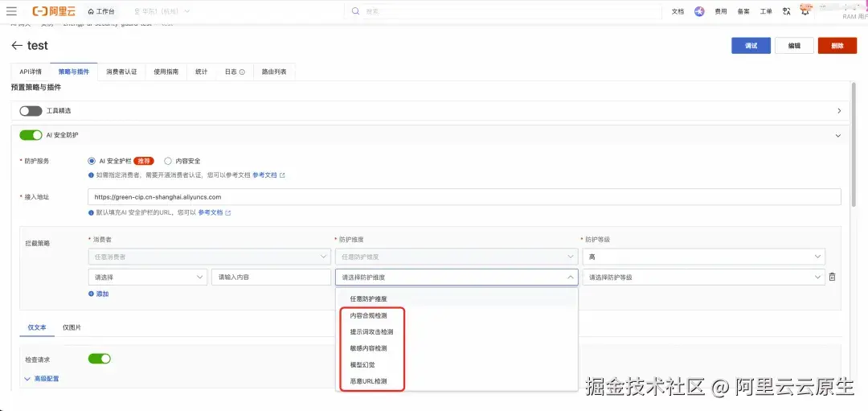The height and width of the screenshot is (411, 868).
Task: Switch to the 使用指南 tab
Action: click(x=166, y=72)
